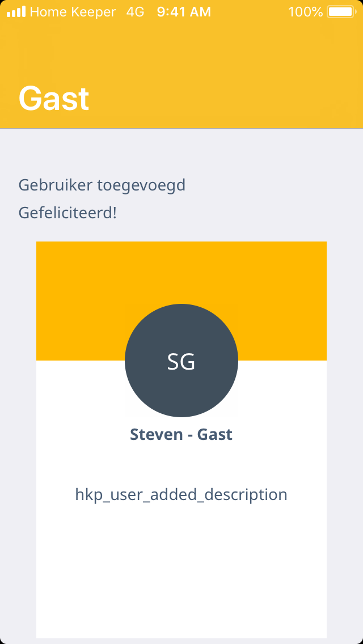
Task: Tap white card area right of avatar
Action: click(x=284, y=391)
